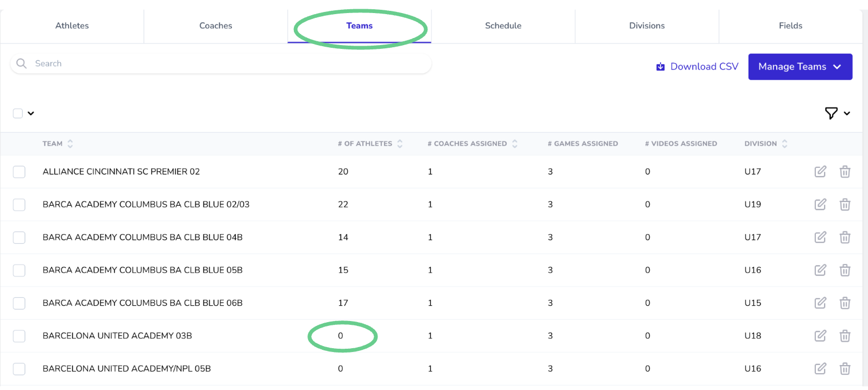This screenshot has width=868, height=390.
Task: Download the teams CSV file
Action: 697,67
